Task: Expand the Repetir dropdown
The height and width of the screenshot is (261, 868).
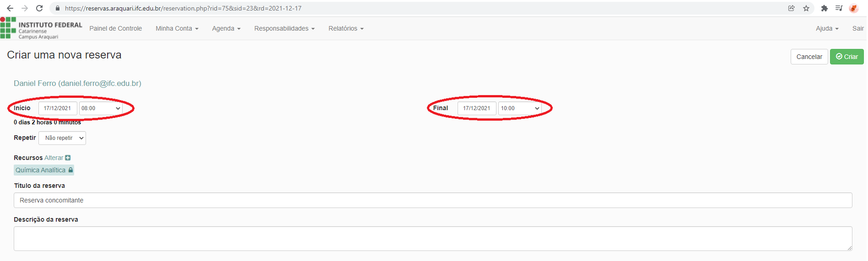Action: 62,138
